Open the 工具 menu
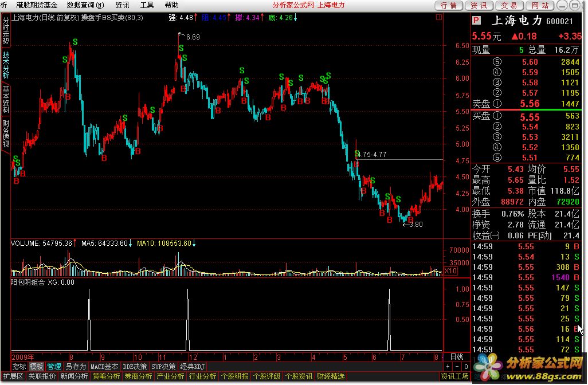 pyautogui.click(x=147, y=5)
